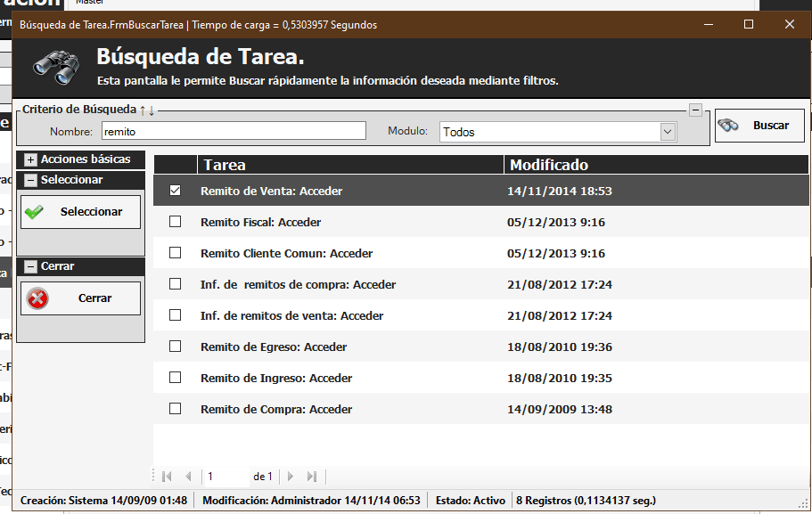Uncheck the Remito de Venta checkbox
812x514 pixels.
(175, 191)
